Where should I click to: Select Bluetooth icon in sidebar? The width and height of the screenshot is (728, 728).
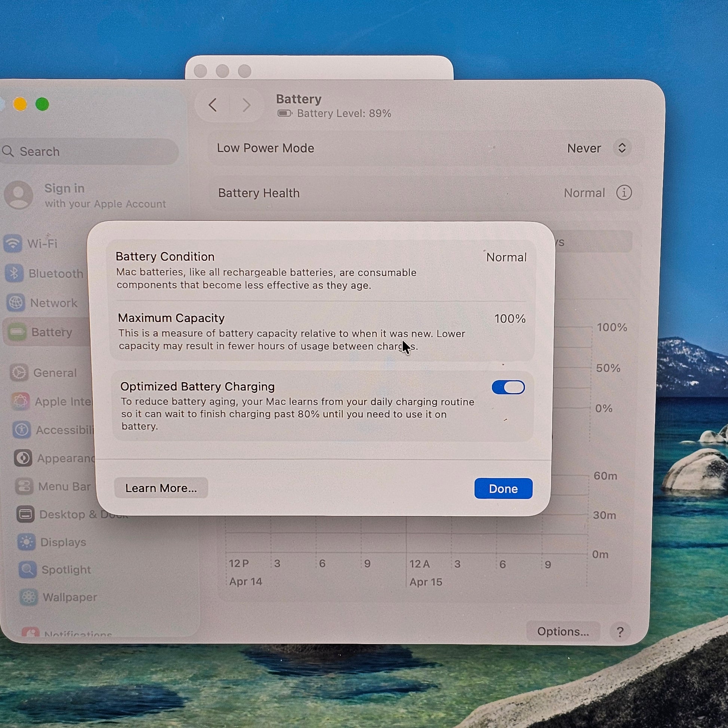tap(14, 273)
